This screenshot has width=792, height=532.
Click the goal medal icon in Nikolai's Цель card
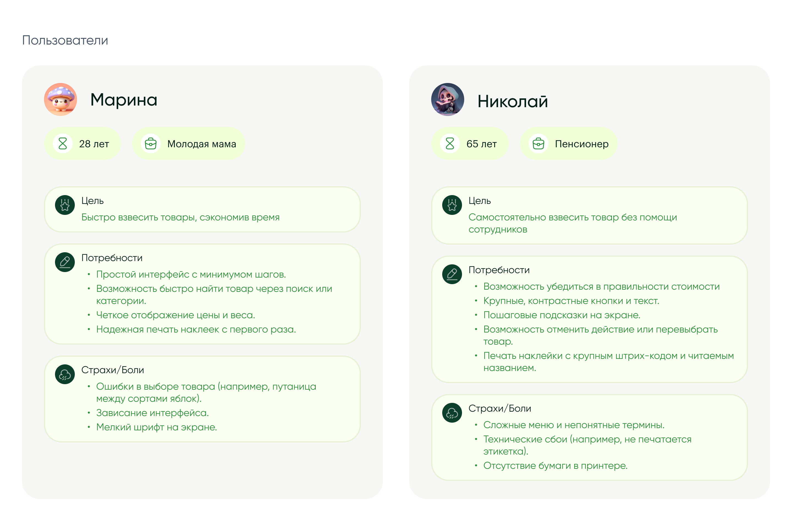click(452, 205)
